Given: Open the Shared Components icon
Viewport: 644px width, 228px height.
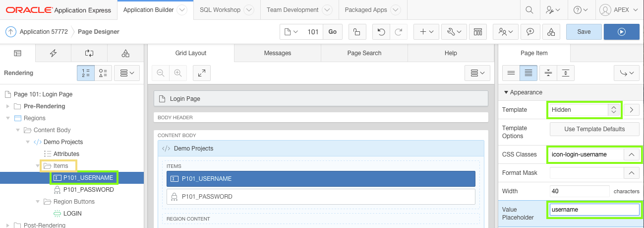Looking at the screenshot, I should click(x=551, y=32).
